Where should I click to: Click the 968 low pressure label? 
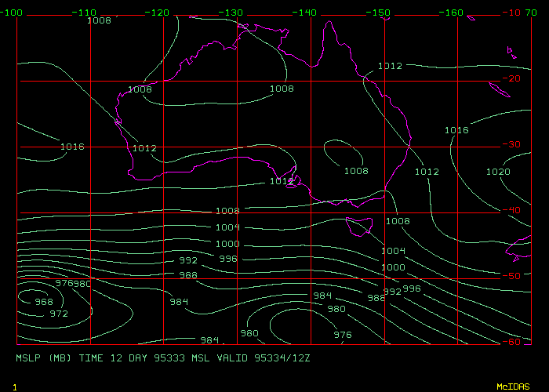pos(44,302)
